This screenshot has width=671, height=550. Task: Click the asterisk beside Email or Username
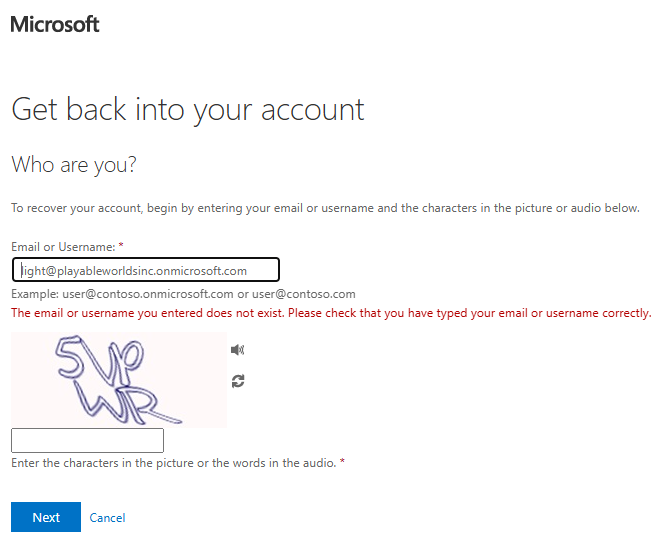[x=121, y=245]
